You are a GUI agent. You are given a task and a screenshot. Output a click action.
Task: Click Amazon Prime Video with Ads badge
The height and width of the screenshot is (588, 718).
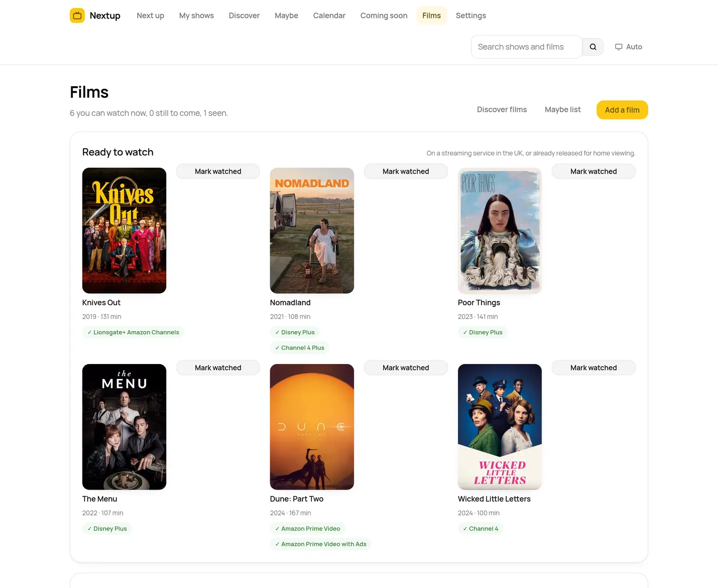(321, 544)
